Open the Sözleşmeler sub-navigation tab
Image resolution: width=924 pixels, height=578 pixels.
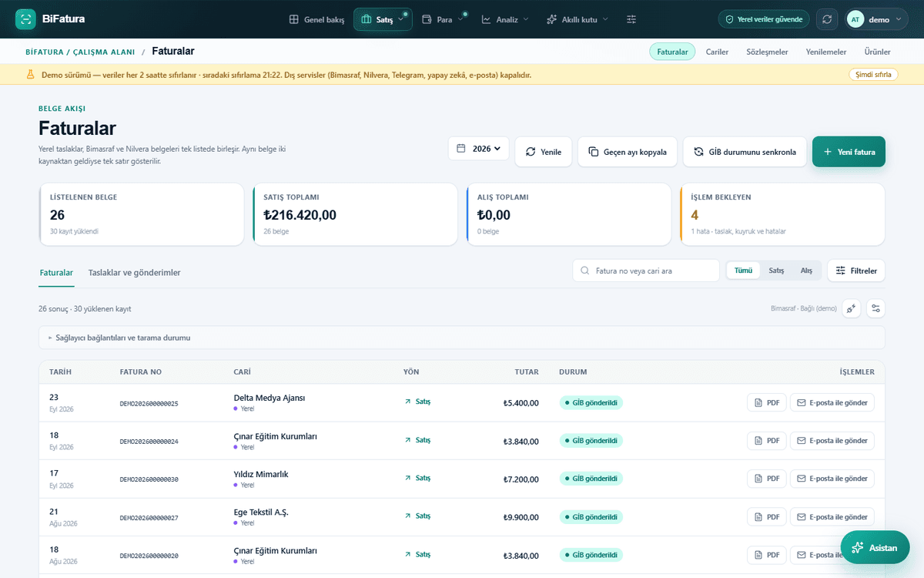pyautogui.click(x=767, y=52)
